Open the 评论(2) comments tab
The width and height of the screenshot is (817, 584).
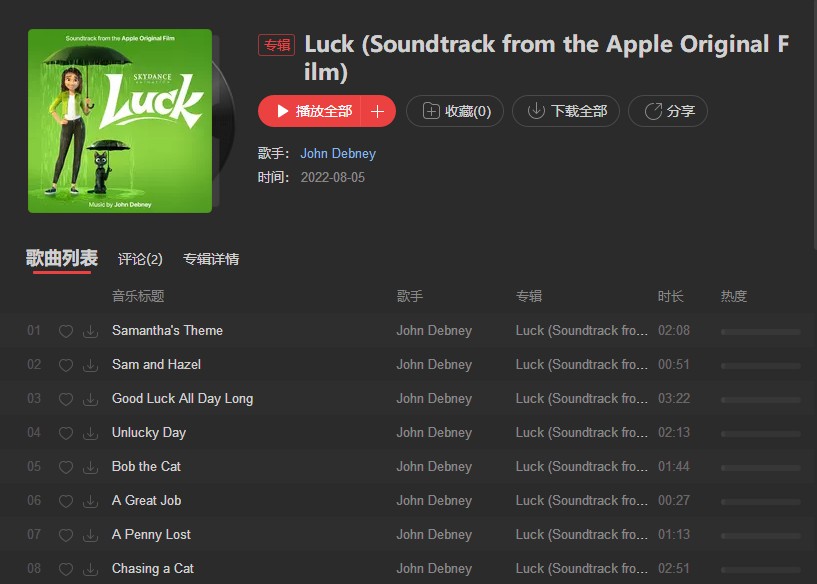140,259
